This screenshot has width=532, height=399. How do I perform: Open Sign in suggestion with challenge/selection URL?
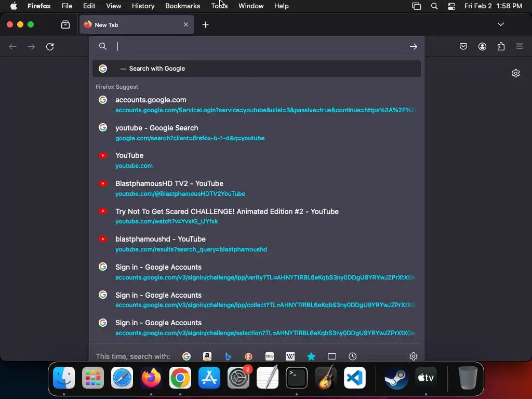(x=257, y=328)
